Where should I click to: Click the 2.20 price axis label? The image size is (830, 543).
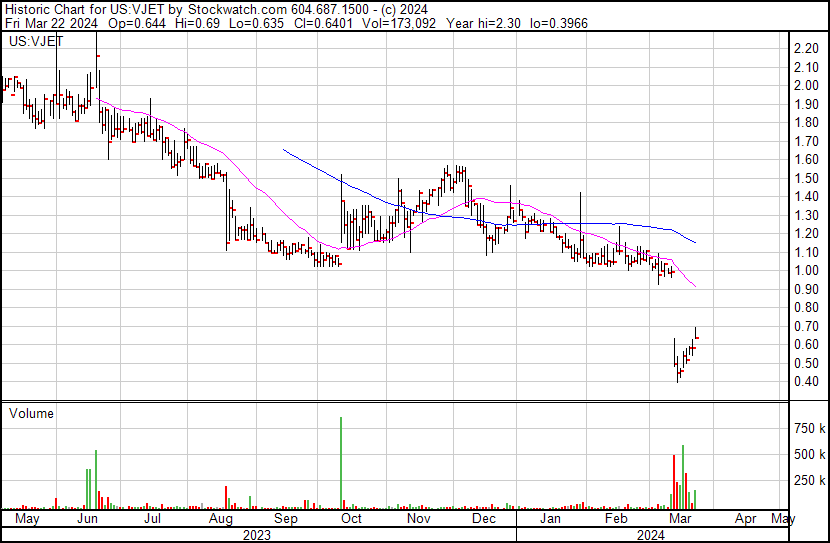[804, 48]
